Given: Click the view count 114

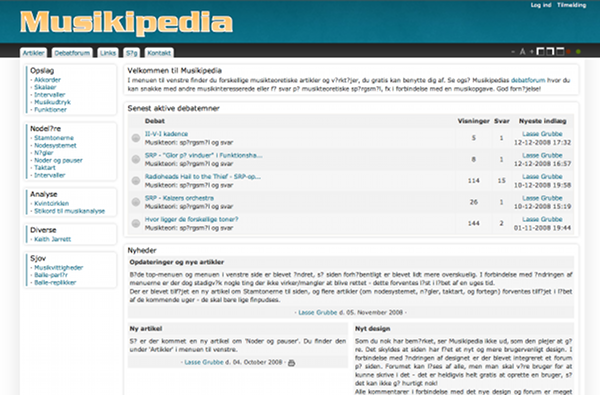Looking at the screenshot, I should pos(474,181).
